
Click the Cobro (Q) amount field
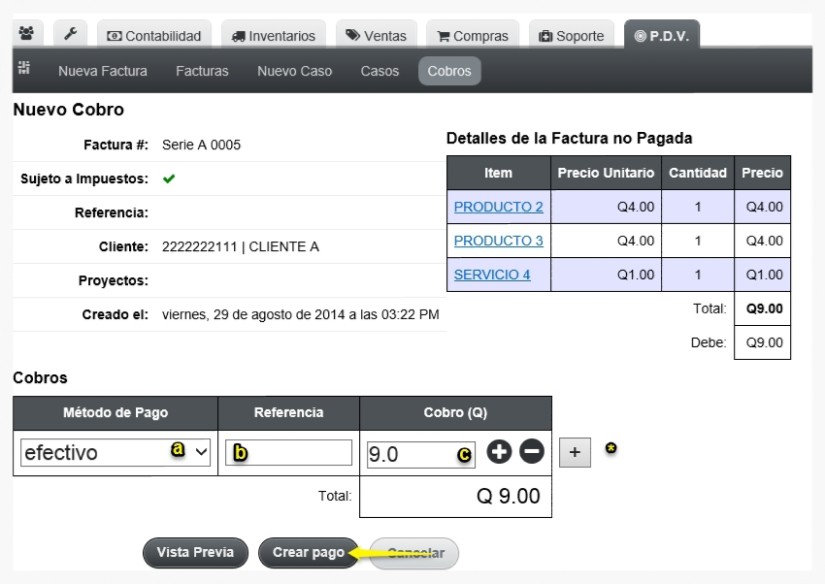pos(421,454)
